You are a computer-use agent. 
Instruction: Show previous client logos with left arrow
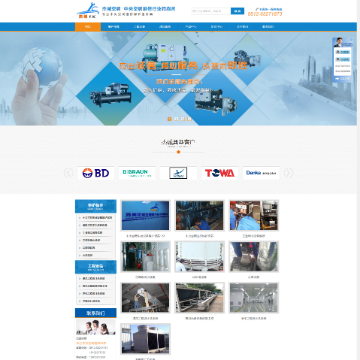coord(69,173)
